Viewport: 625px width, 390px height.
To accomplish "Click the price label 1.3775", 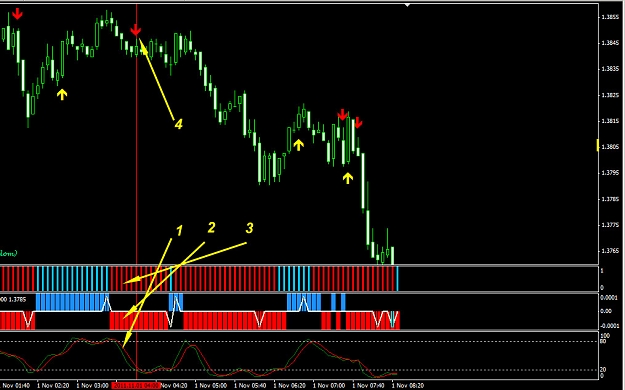I will coord(610,225).
